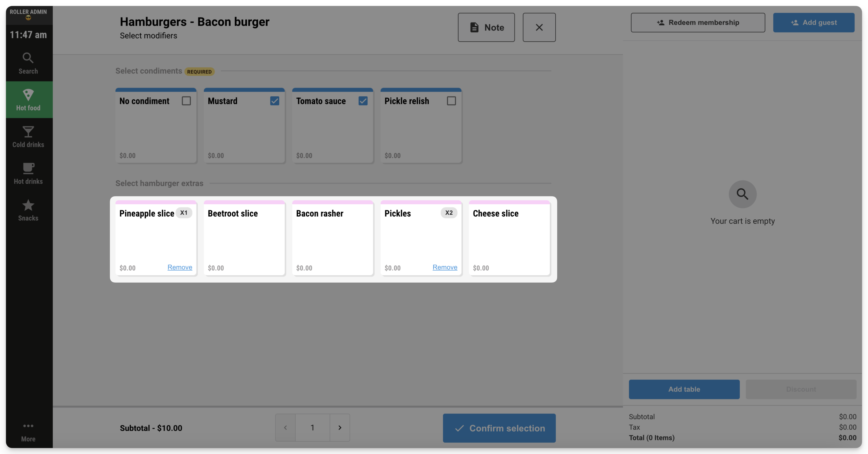Add a Beetroot slice extra
Screen dimensions: 868x454
[x=244, y=238]
